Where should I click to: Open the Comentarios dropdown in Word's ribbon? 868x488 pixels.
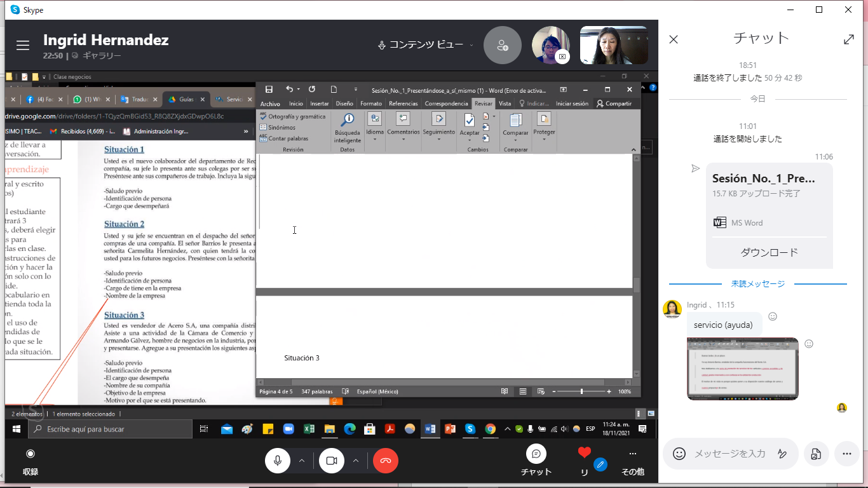coord(403,126)
